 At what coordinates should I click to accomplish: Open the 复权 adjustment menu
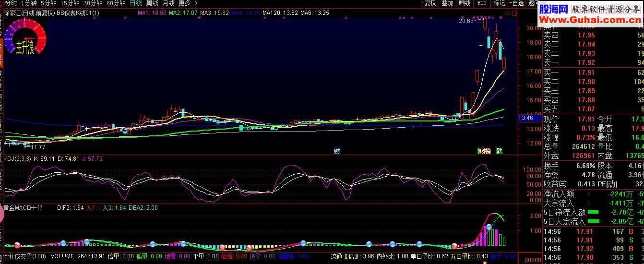430,3
